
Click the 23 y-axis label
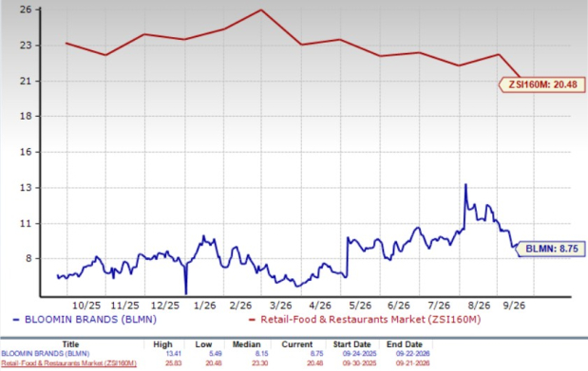point(26,46)
